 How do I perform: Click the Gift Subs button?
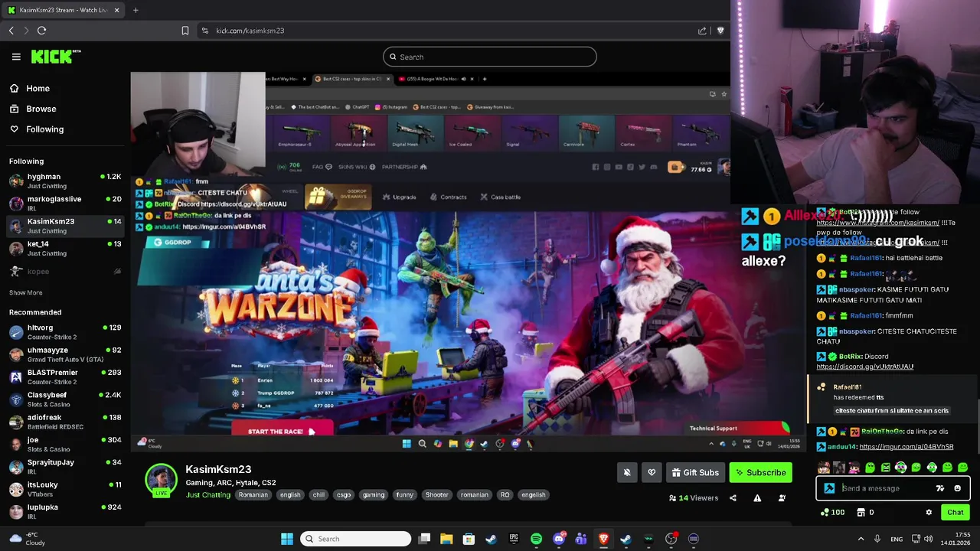pyautogui.click(x=695, y=473)
